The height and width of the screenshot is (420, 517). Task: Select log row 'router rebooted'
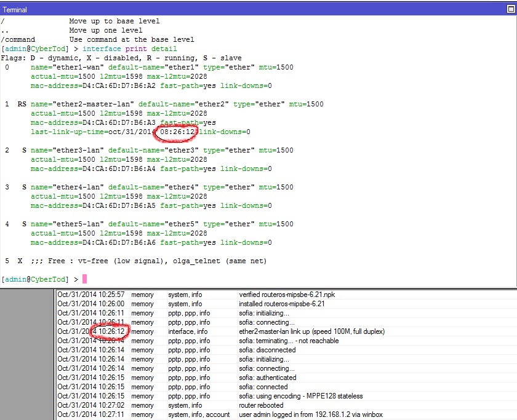coord(287,405)
